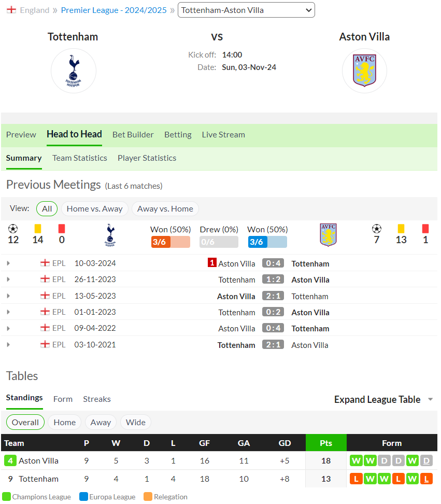
Task: Click Tottenham's small crest in meetings summary
Action: pyautogui.click(x=110, y=235)
